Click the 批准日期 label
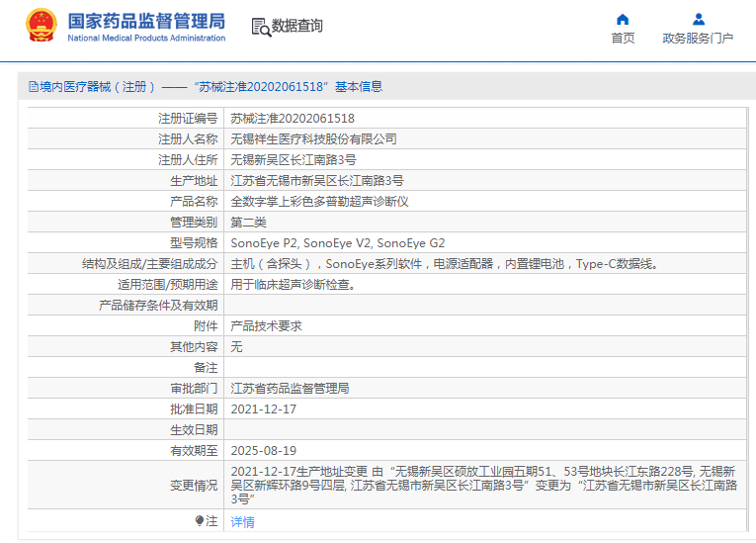This screenshot has width=756, height=543. [x=194, y=408]
